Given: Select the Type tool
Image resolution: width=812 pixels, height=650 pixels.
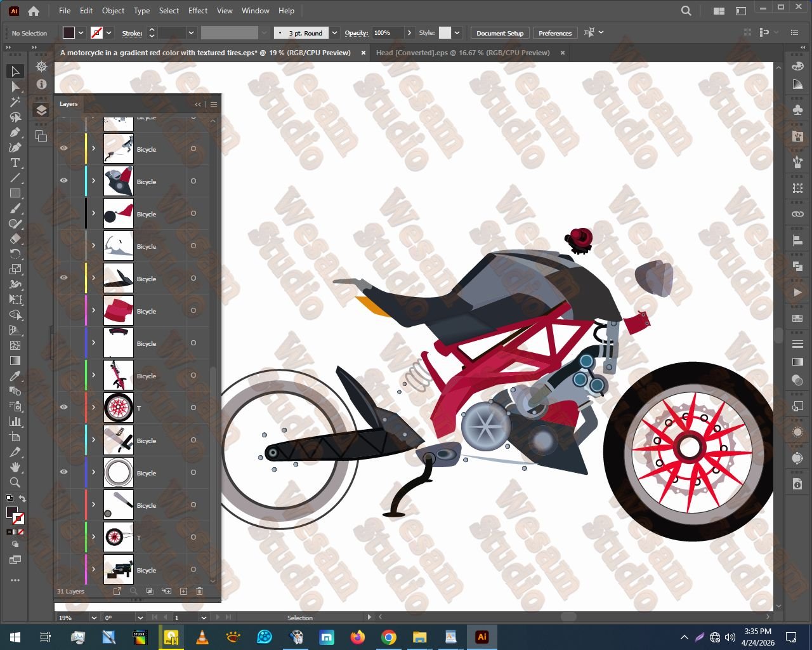Looking at the screenshot, I should pos(16,162).
